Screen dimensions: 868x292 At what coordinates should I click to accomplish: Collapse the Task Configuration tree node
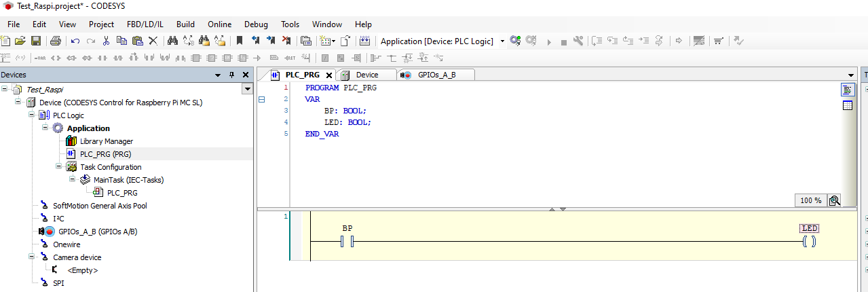pos(59,167)
